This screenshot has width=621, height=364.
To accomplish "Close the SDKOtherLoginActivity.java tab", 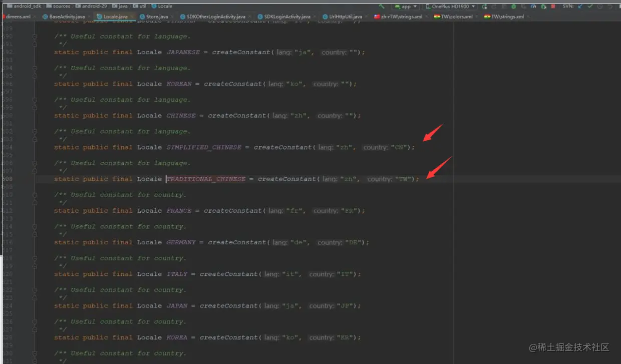I will (x=250, y=17).
